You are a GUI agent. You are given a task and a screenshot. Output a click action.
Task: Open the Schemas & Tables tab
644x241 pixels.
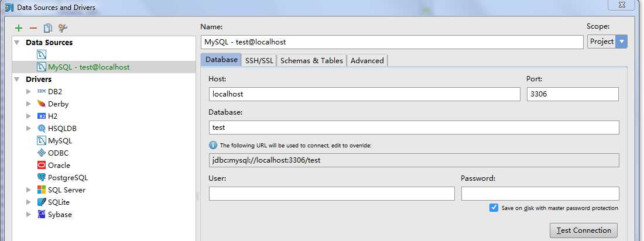(311, 60)
